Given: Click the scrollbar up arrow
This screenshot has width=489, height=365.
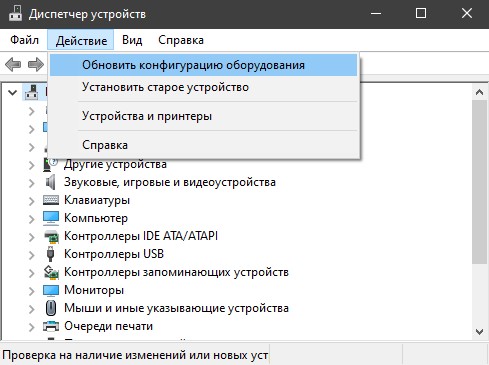Looking at the screenshot, I should pyautogui.click(x=479, y=92).
